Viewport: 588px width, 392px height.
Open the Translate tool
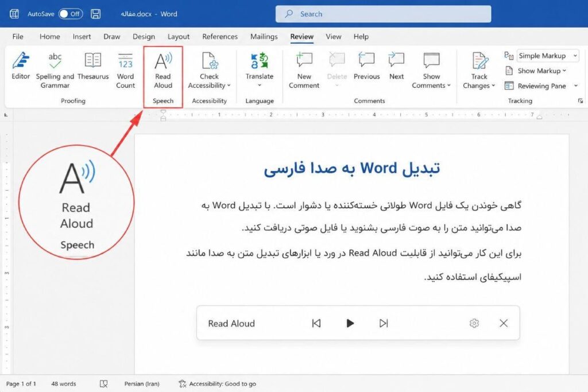click(260, 66)
